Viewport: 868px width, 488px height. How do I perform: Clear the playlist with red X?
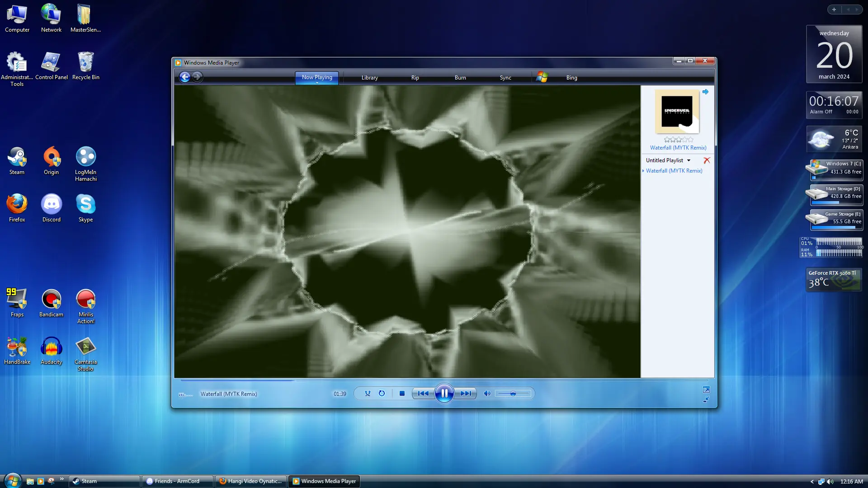click(707, 160)
